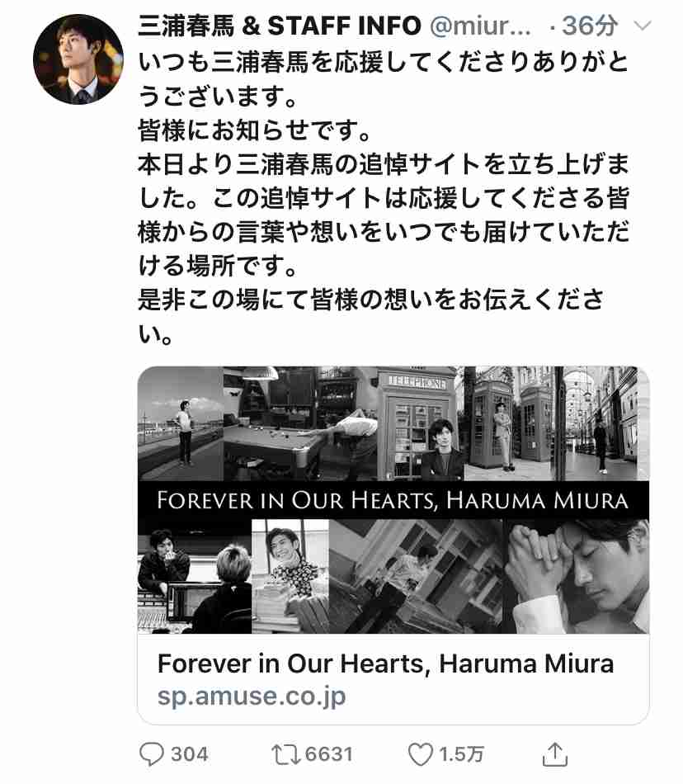The height and width of the screenshot is (784, 683).
Task: Open the profile avatar of 三浦春馬
Action: pyautogui.click(x=78, y=59)
